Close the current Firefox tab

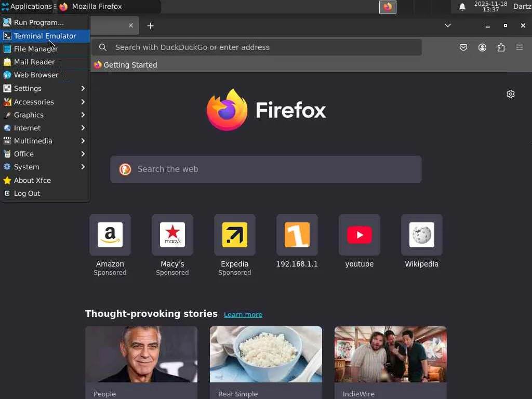tap(130, 25)
